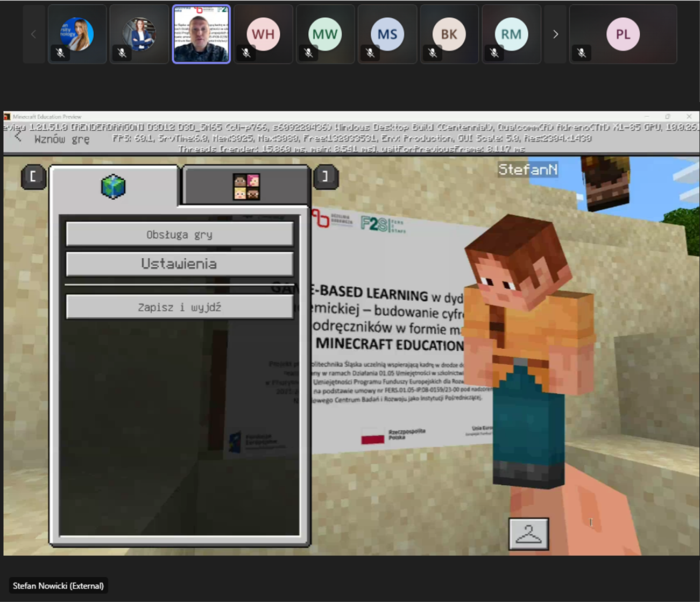Select the world globe tab

pos(114,186)
